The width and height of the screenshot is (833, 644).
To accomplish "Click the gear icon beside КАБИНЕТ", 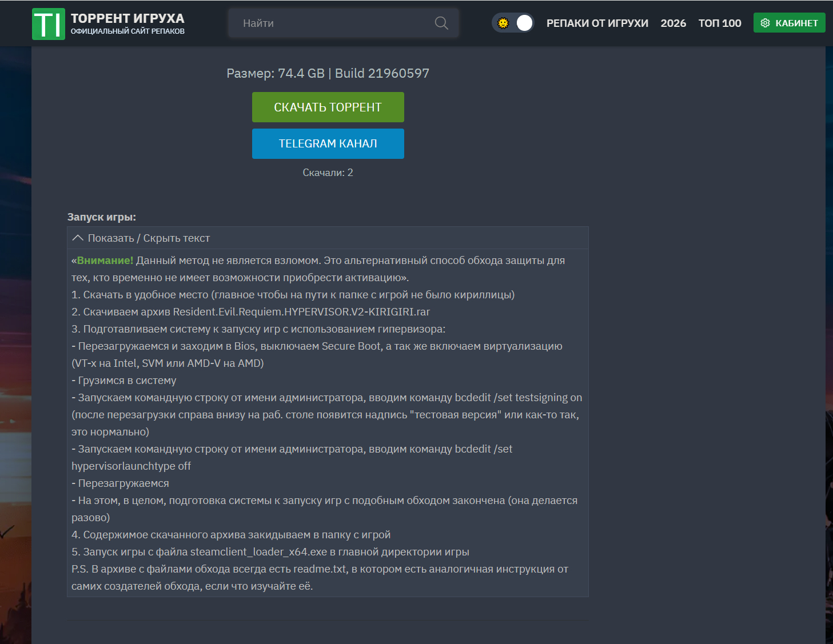I will (765, 23).
